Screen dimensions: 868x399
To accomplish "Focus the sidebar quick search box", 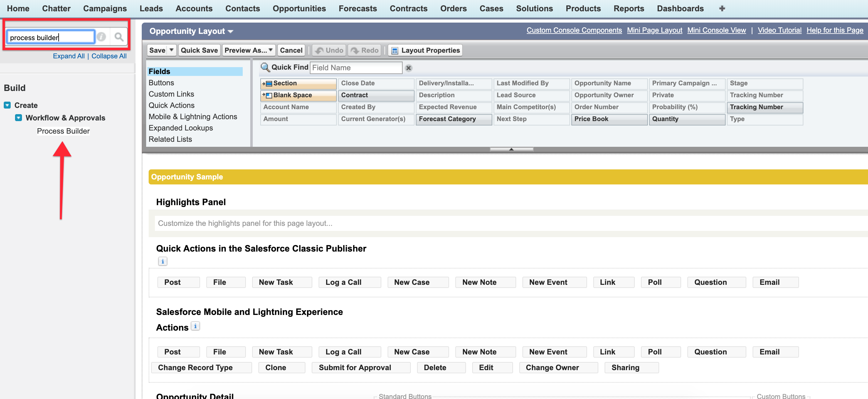I will tap(50, 37).
